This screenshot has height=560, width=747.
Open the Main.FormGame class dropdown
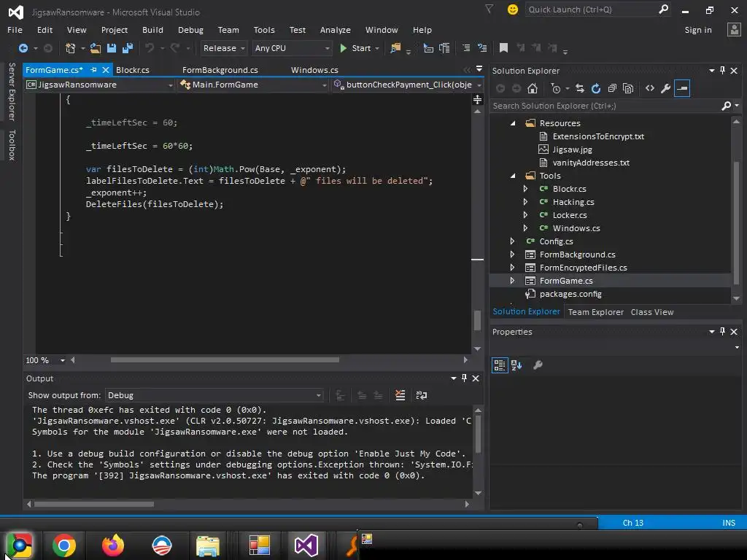253,85
